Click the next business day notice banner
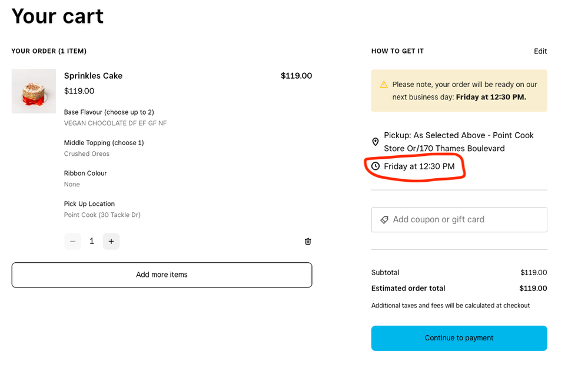This screenshot has width=588, height=381. [x=459, y=91]
